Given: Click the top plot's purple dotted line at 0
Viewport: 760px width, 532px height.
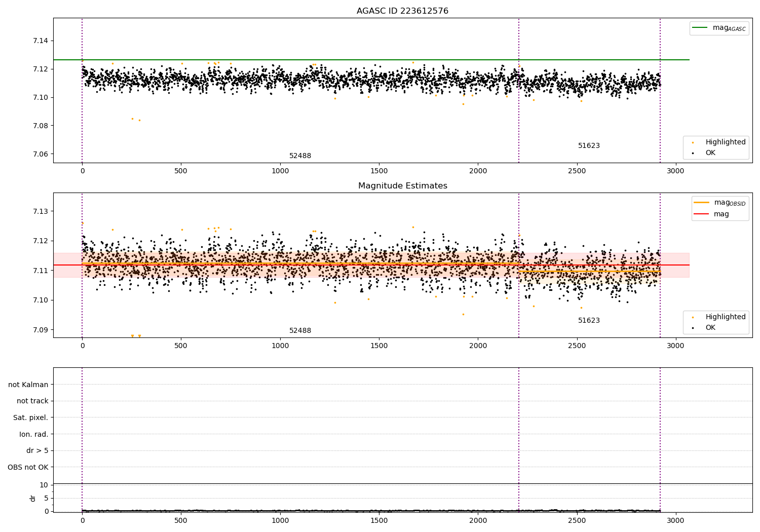Looking at the screenshot, I should click(x=82, y=90).
